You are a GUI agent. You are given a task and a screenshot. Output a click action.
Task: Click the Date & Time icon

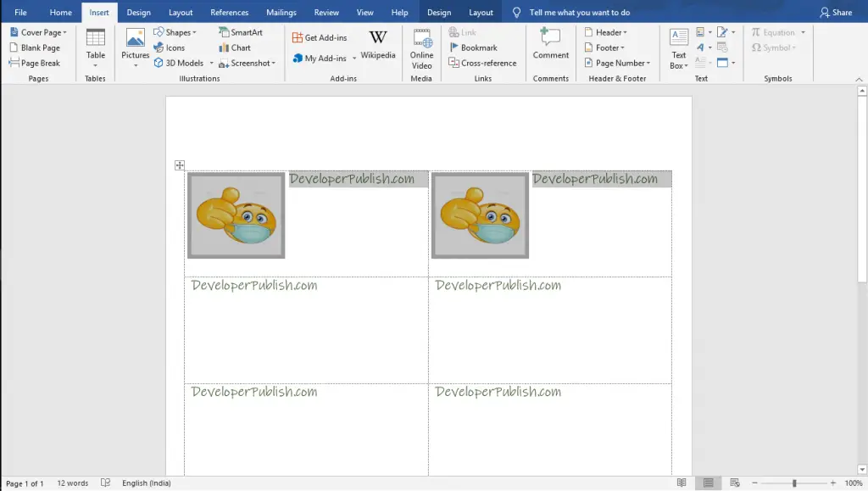click(x=722, y=47)
